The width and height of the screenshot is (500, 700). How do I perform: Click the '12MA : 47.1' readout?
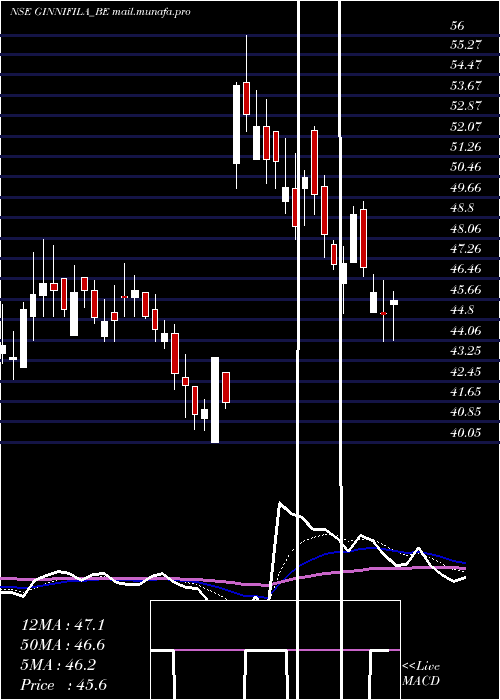(63, 625)
